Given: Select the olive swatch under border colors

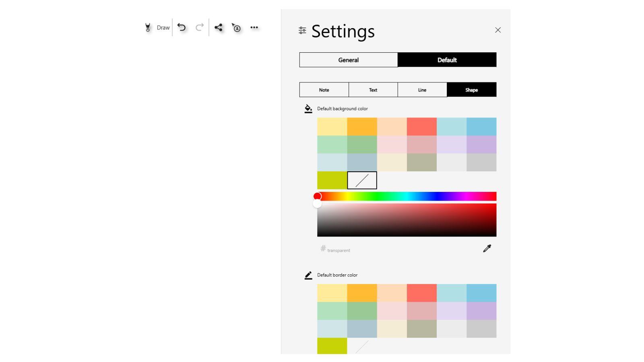Looking at the screenshot, I should point(332,346).
